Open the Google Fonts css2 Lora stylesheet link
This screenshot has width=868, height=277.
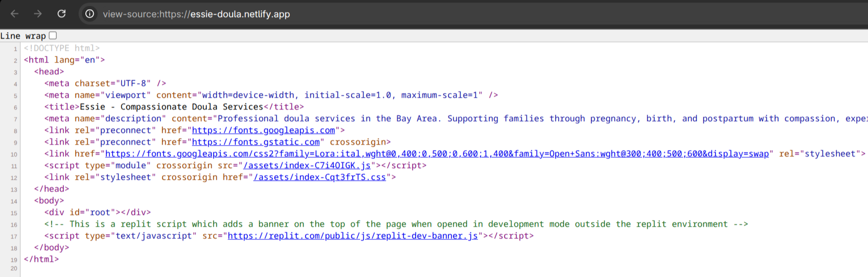[x=437, y=154]
